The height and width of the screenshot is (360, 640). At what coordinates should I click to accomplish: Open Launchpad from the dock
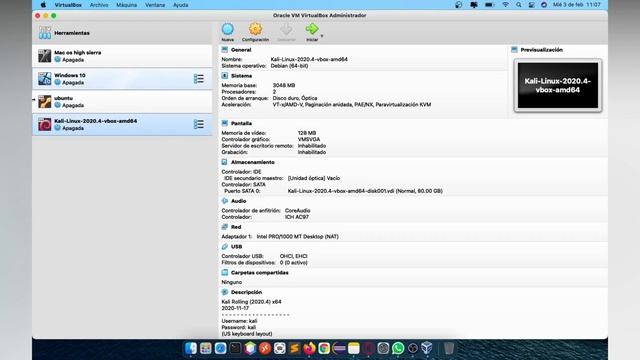point(206,348)
